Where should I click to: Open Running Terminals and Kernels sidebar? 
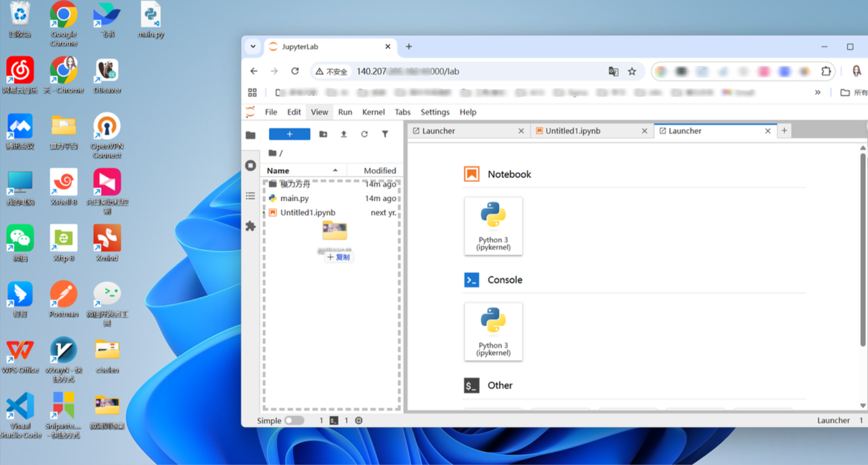click(x=250, y=166)
